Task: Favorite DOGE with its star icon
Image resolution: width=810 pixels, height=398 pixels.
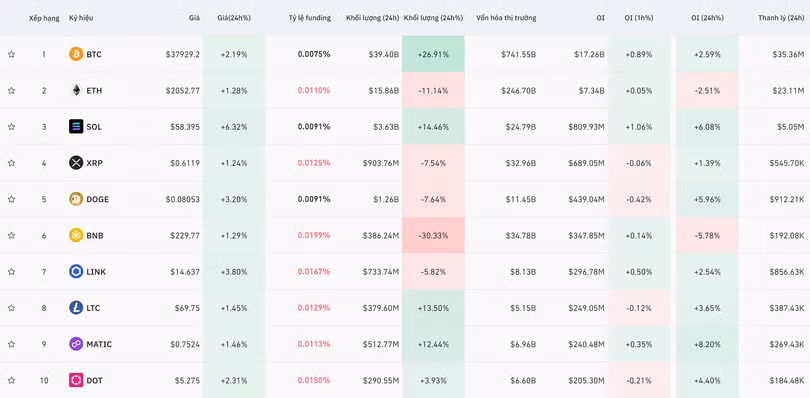Action: pyautogui.click(x=11, y=199)
